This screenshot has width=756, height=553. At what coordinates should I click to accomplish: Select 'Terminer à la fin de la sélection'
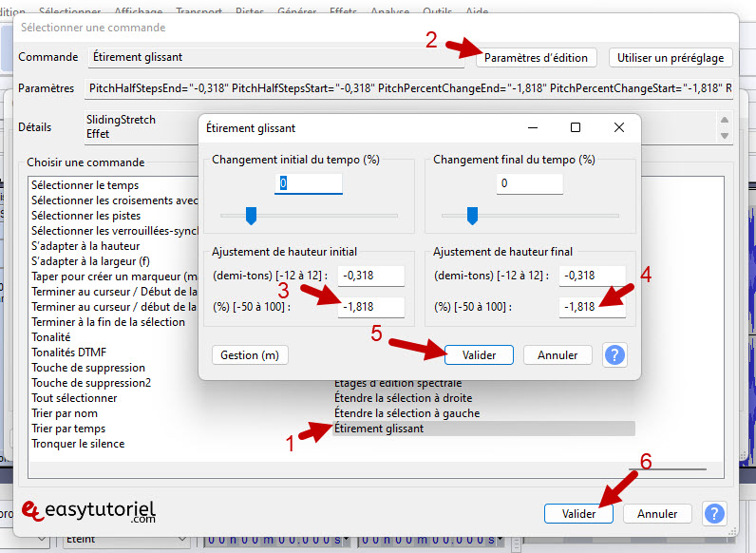point(108,322)
